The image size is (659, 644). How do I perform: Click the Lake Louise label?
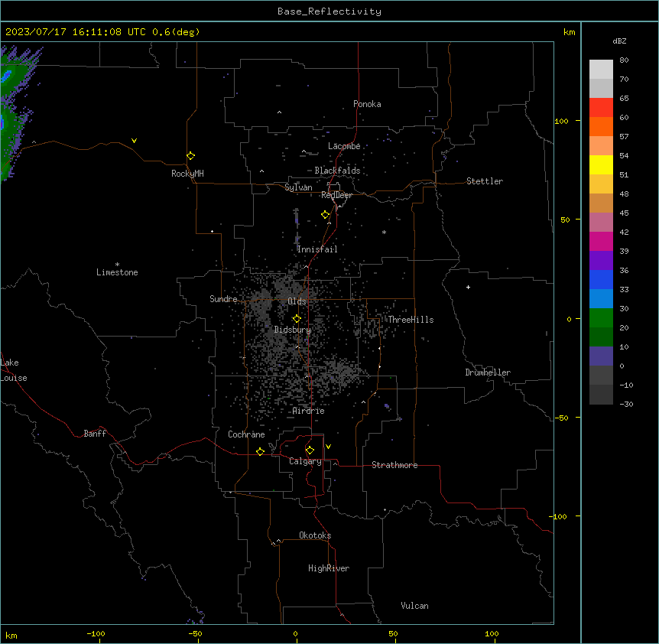[x=14, y=370]
